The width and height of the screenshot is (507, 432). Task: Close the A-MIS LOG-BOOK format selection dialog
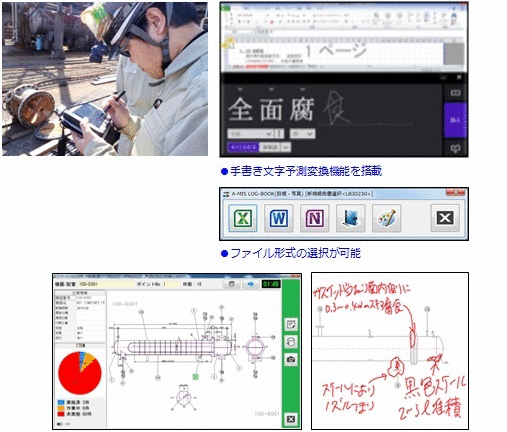[445, 218]
